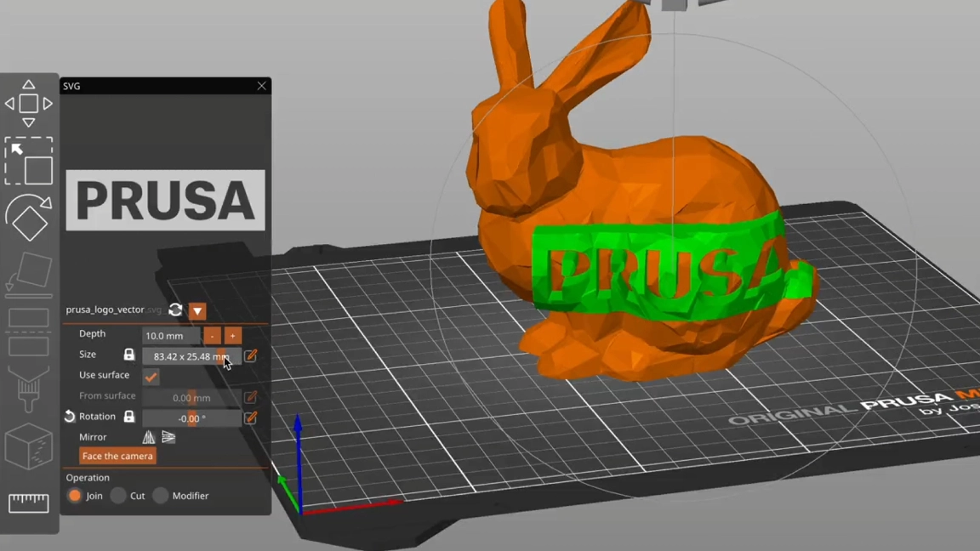Mirror the SVG horizontally

click(x=149, y=437)
